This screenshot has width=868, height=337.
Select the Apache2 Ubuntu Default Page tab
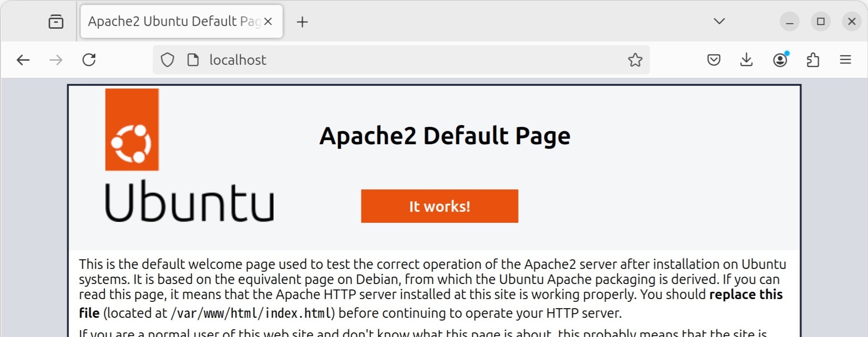pyautogui.click(x=181, y=21)
